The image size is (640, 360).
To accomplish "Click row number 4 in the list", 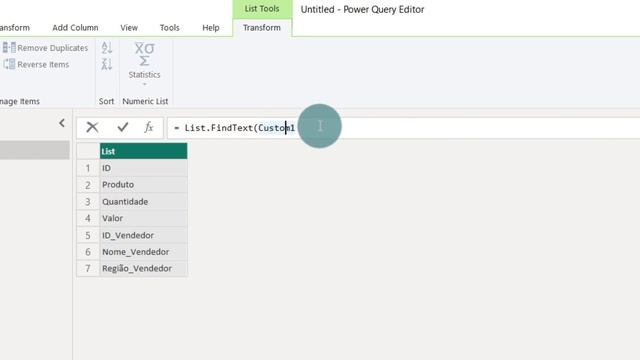I will point(88,218).
